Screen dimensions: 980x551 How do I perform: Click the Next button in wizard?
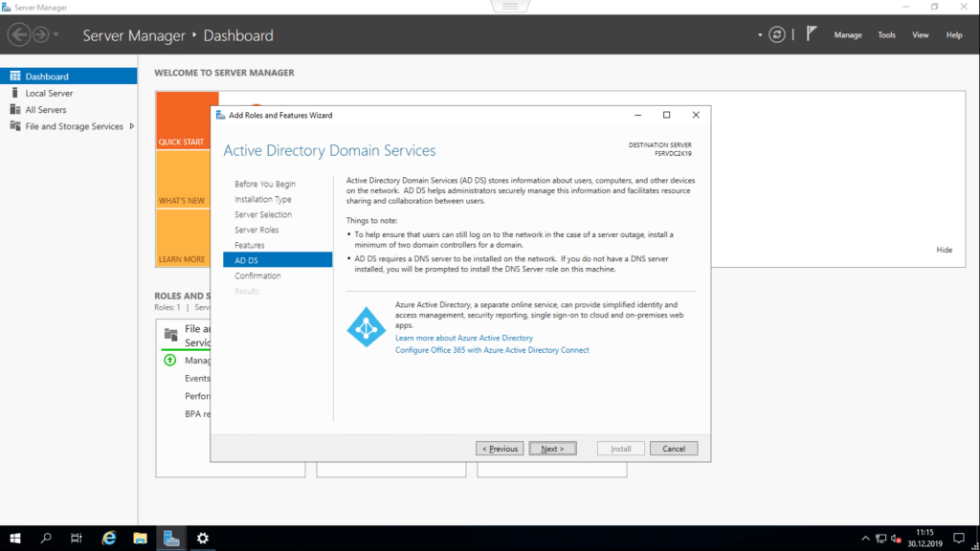[552, 449]
